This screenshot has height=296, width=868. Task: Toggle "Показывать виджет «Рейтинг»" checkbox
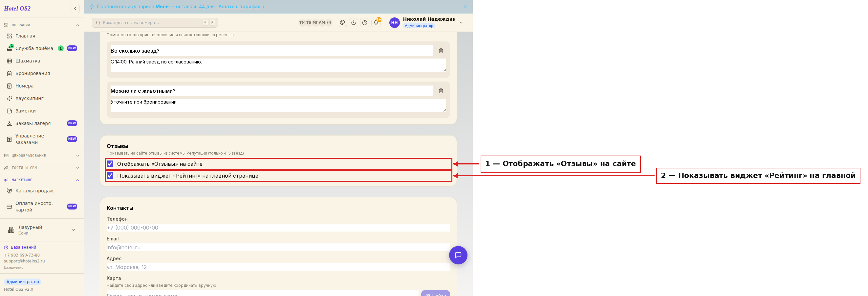[110, 176]
